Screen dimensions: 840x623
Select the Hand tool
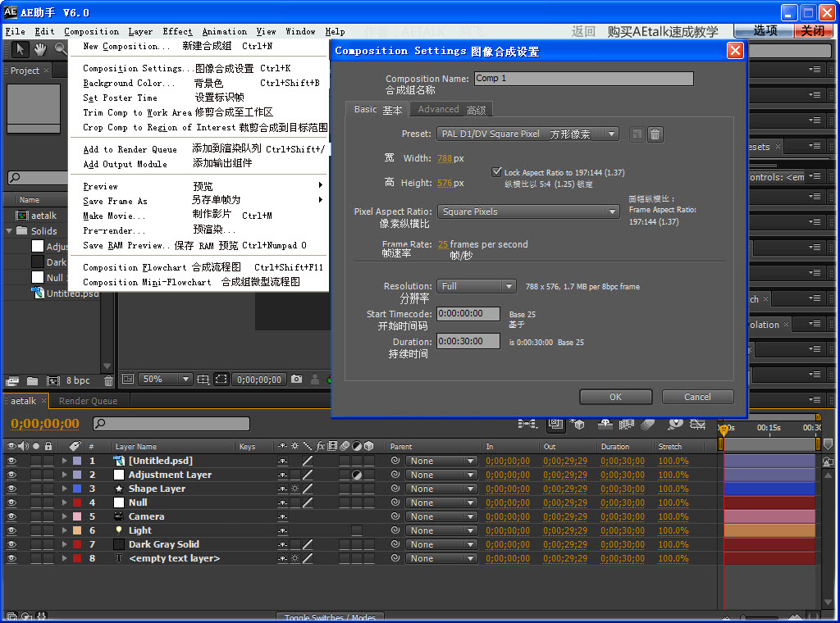tap(39, 49)
